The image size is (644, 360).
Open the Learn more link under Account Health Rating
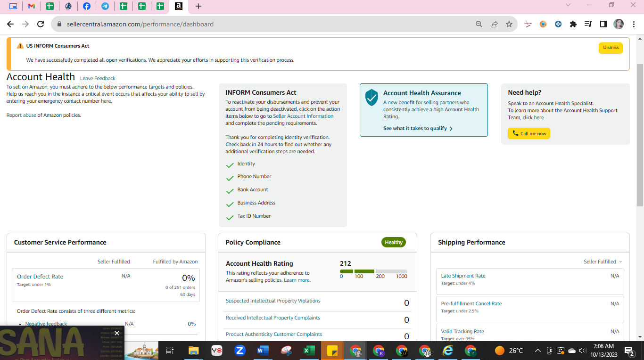(x=297, y=280)
